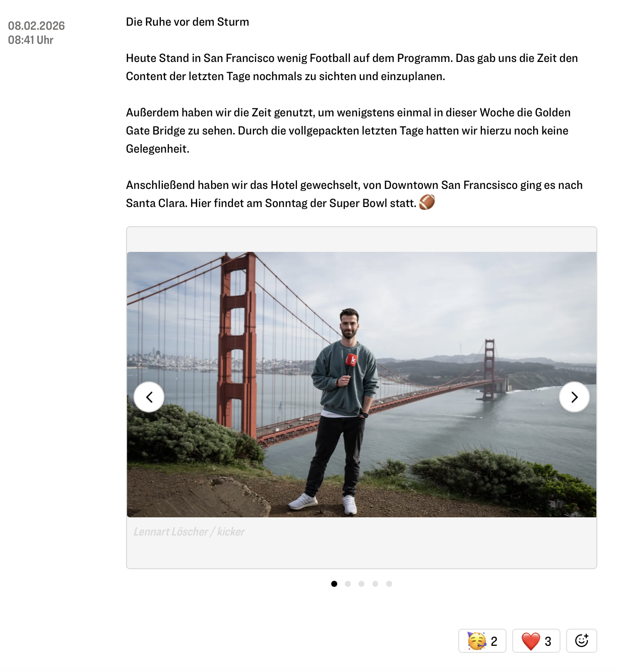Open the add new reaction picker
Viewport: 617px width, 672px height.
click(581, 641)
